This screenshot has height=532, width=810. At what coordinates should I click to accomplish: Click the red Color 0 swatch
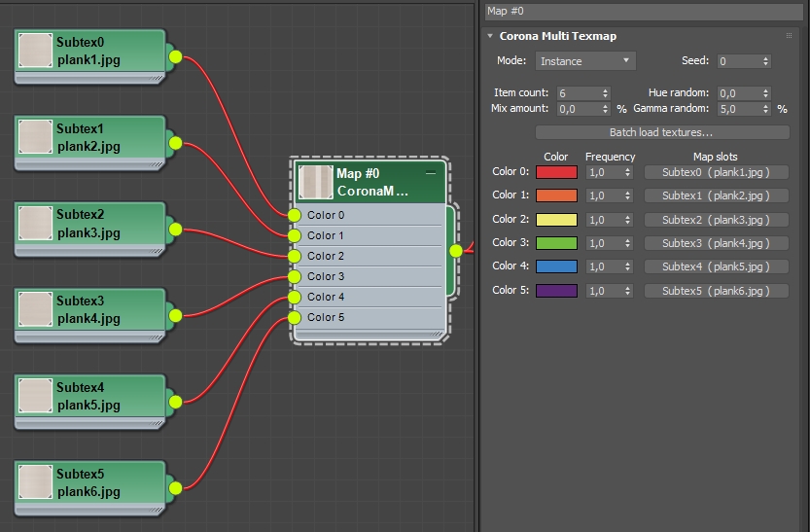click(x=556, y=172)
